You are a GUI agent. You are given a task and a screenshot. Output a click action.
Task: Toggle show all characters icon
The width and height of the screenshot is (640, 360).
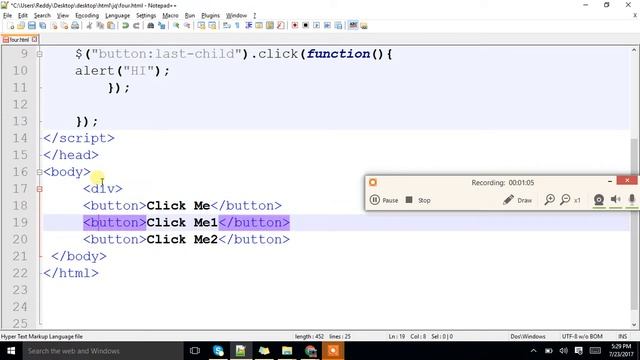pyautogui.click(x=237, y=26)
